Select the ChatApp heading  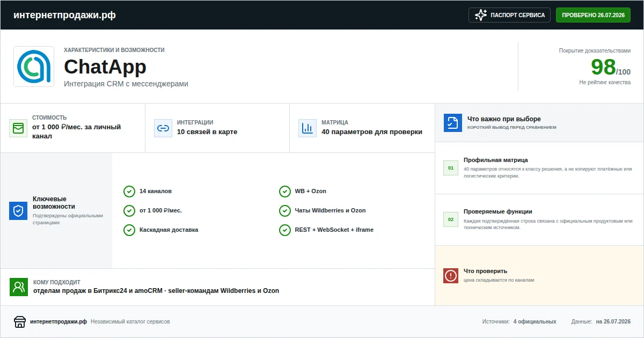(105, 67)
